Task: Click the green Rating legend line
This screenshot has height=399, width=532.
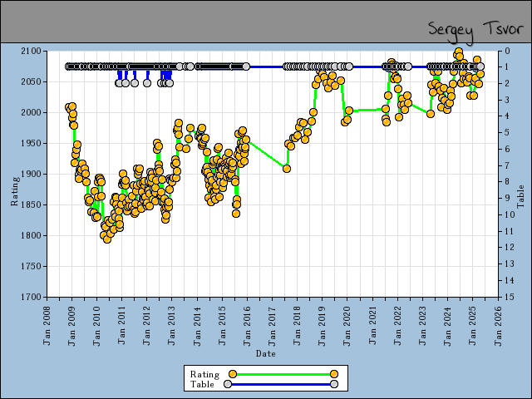Action: (x=283, y=374)
